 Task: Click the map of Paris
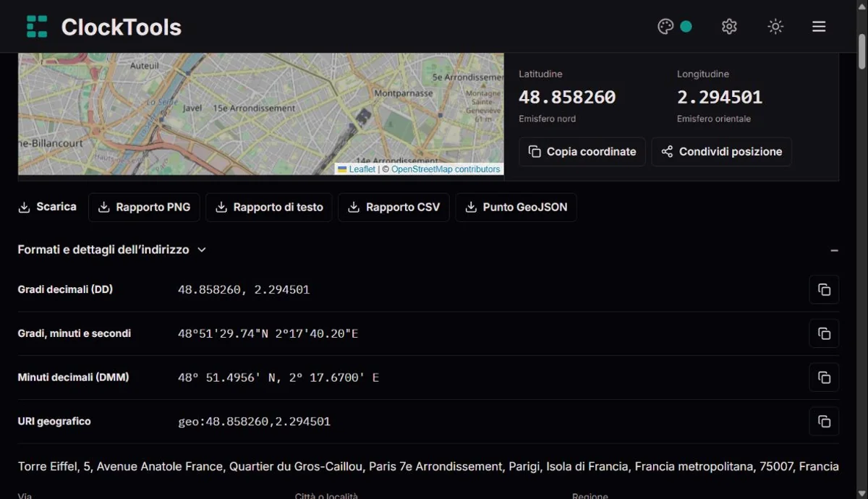click(x=260, y=114)
